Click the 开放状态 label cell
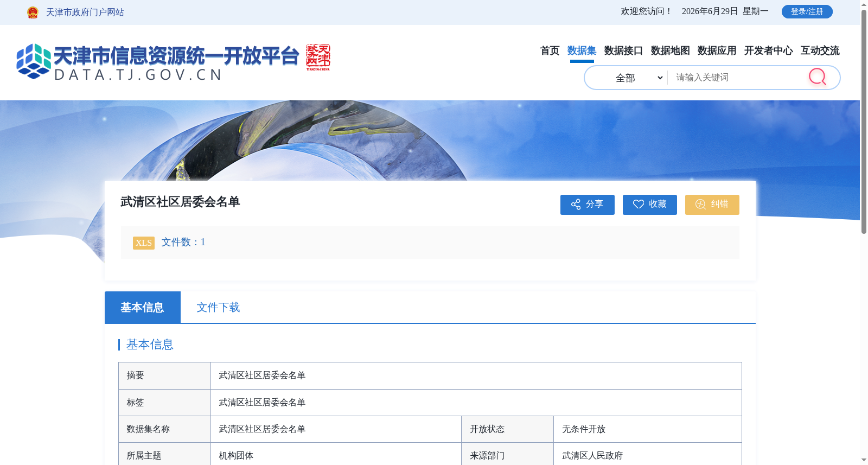Viewport: 868px width, 465px height. tap(507, 429)
